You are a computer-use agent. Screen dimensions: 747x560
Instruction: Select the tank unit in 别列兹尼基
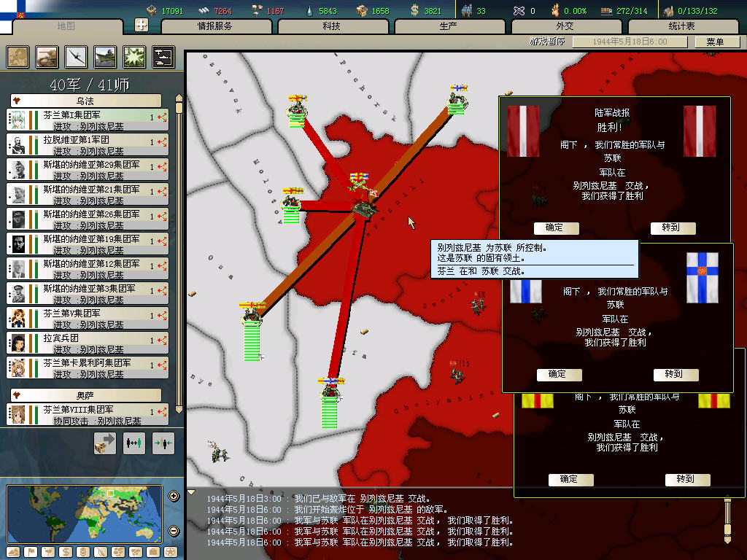coord(365,209)
